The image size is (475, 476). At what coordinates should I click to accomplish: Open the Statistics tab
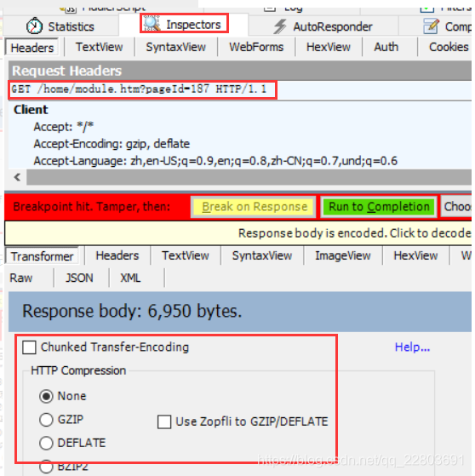60,26
